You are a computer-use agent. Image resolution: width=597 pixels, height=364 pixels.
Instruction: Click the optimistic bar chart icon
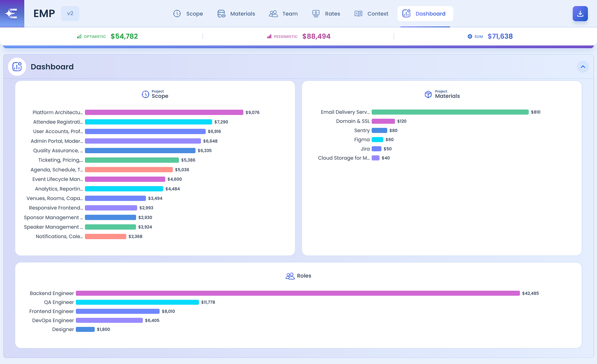tap(79, 37)
